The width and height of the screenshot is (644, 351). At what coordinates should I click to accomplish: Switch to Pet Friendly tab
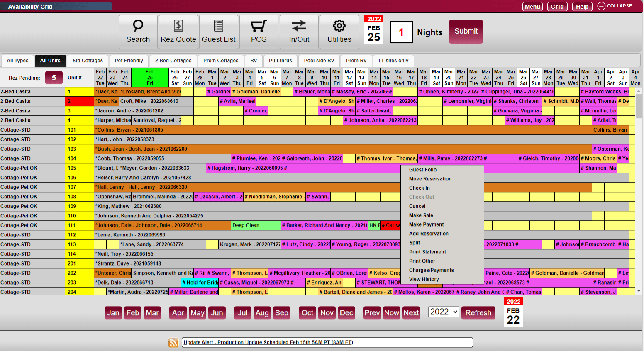pyautogui.click(x=129, y=61)
